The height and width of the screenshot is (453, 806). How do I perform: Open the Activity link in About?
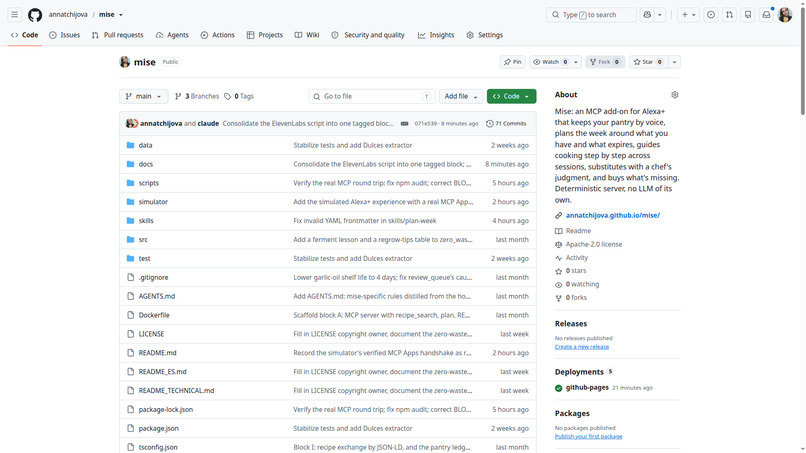coord(577,258)
